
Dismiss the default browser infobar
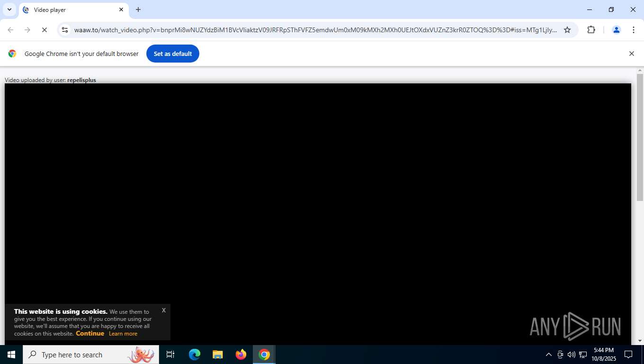click(x=631, y=54)
